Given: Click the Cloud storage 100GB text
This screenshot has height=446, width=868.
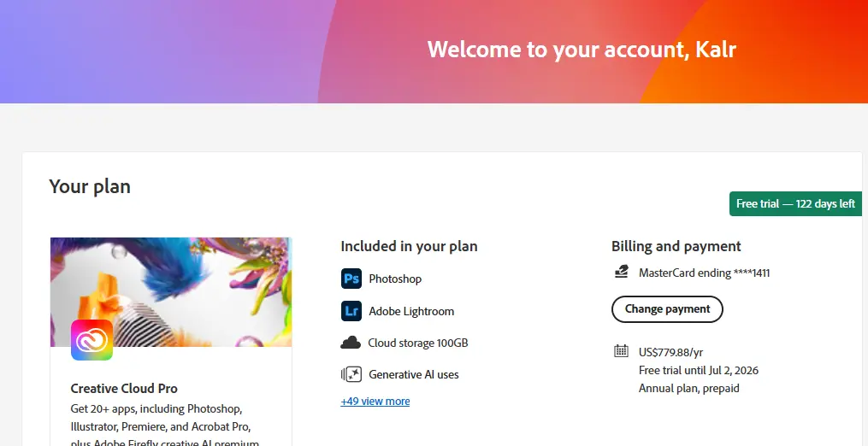Looking at the screenshot, I should 418,343.
